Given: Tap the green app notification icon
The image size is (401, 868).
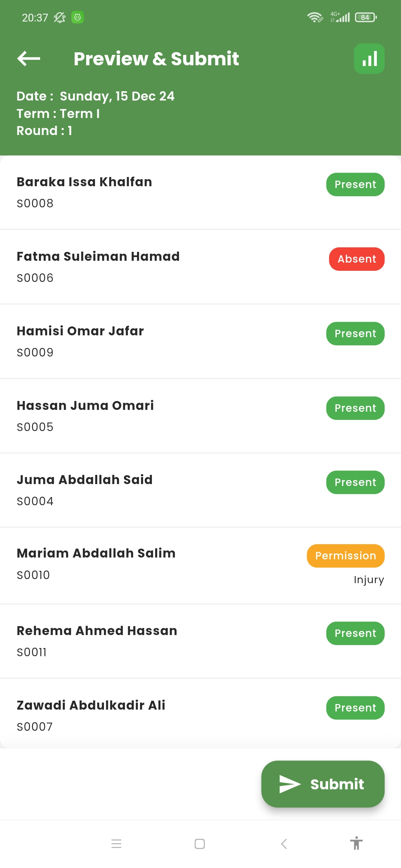Looking at the screenshot, I should [78, 17].
